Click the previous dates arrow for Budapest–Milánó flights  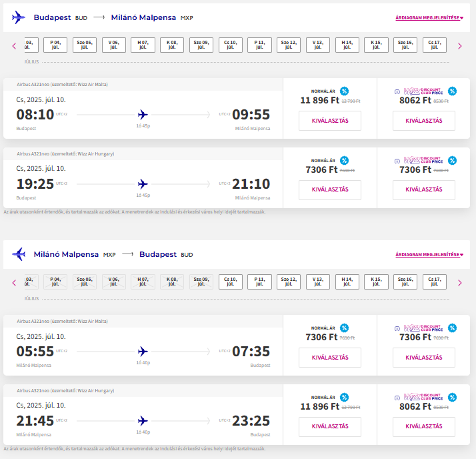14,46
